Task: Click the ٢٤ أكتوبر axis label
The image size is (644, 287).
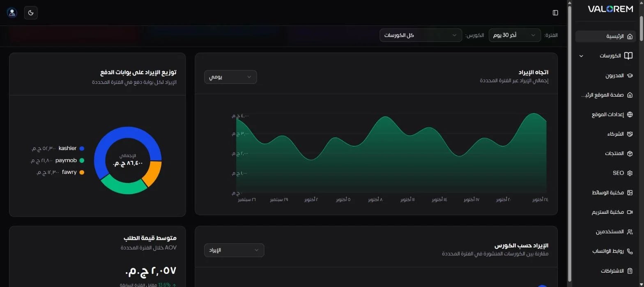Action: (x=540, y=199)
